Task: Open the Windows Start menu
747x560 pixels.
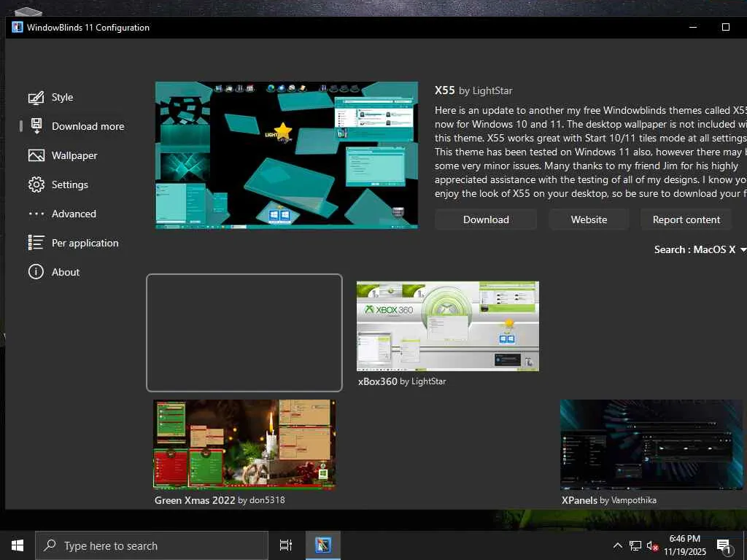Action: pos(18,545)
